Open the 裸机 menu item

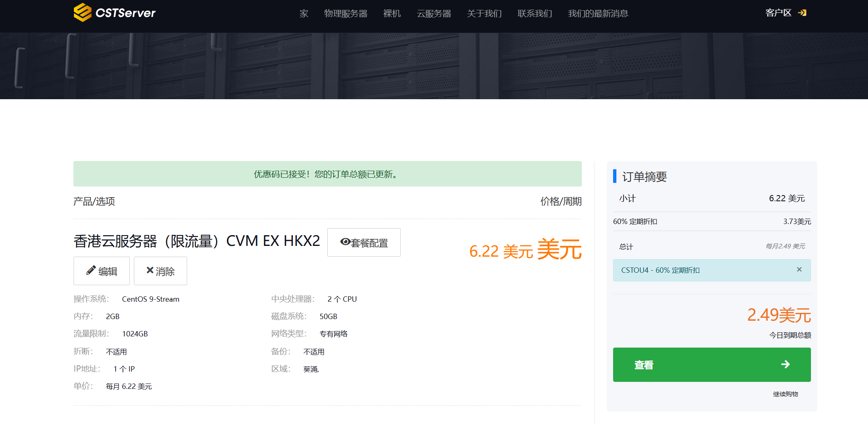pyautogui.click(x=392, y=14)
